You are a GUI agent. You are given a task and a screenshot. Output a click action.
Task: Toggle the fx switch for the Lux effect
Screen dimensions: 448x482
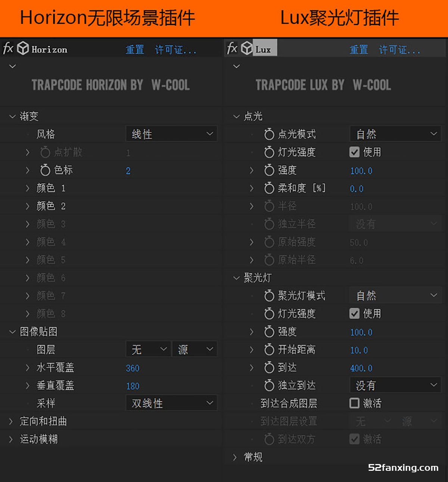pos(232,48)
